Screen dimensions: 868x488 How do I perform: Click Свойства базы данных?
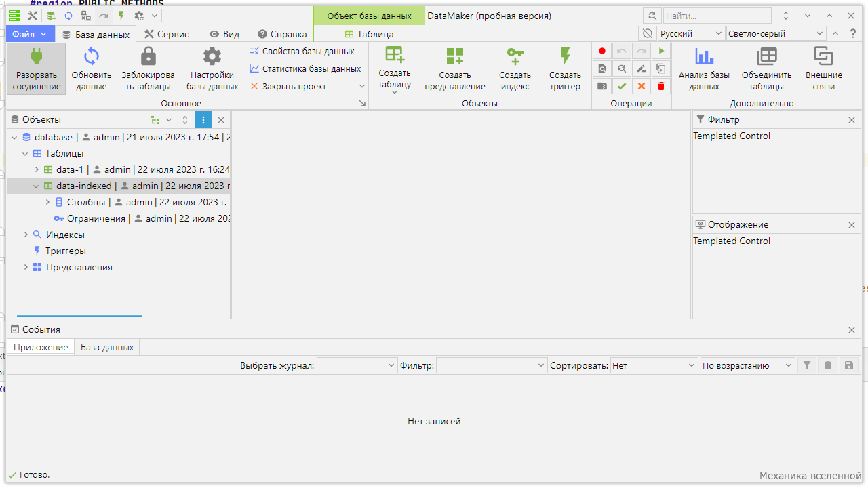point(302,51)
